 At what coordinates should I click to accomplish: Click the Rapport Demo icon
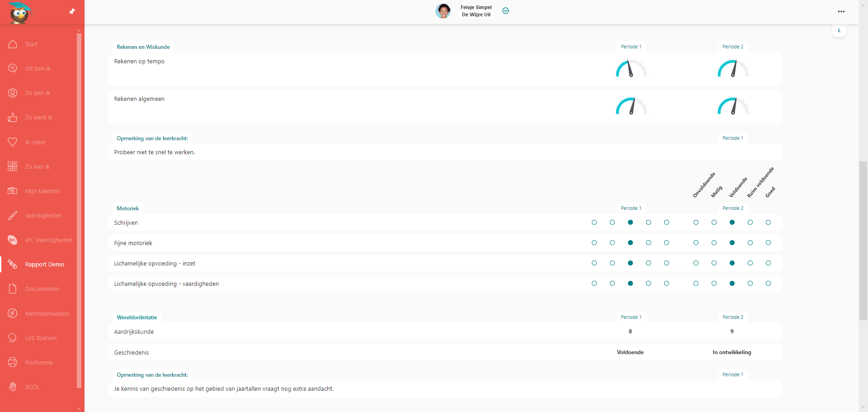(x=13, y=264)
